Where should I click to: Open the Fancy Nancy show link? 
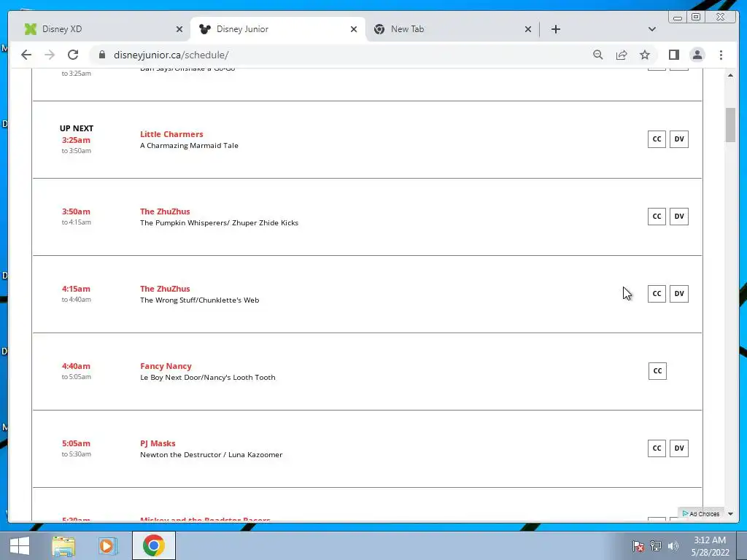point(166,366)
